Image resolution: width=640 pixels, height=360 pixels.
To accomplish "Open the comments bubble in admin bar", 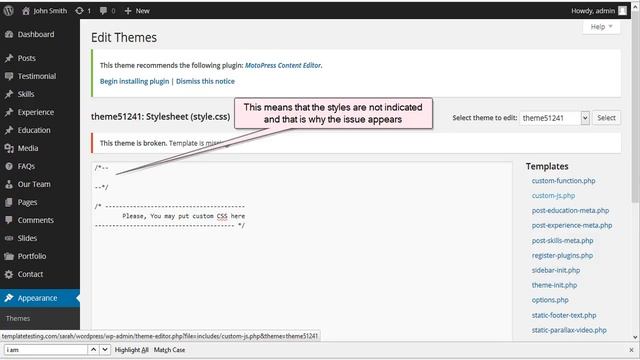I will click(x=104, y=11).
